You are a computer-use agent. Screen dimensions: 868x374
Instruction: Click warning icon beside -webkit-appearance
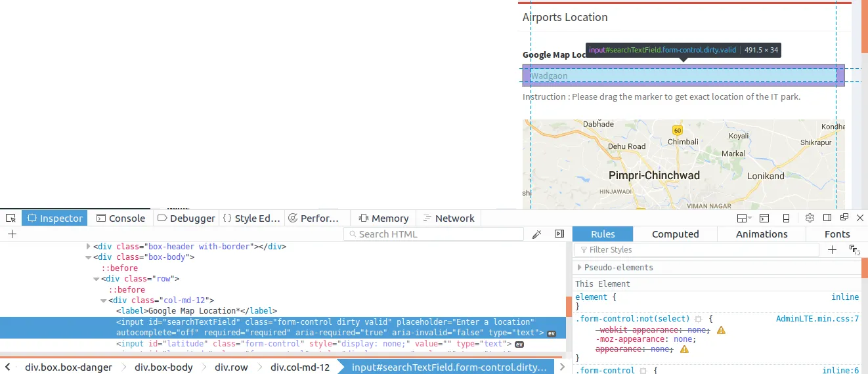tap(721, 329)
